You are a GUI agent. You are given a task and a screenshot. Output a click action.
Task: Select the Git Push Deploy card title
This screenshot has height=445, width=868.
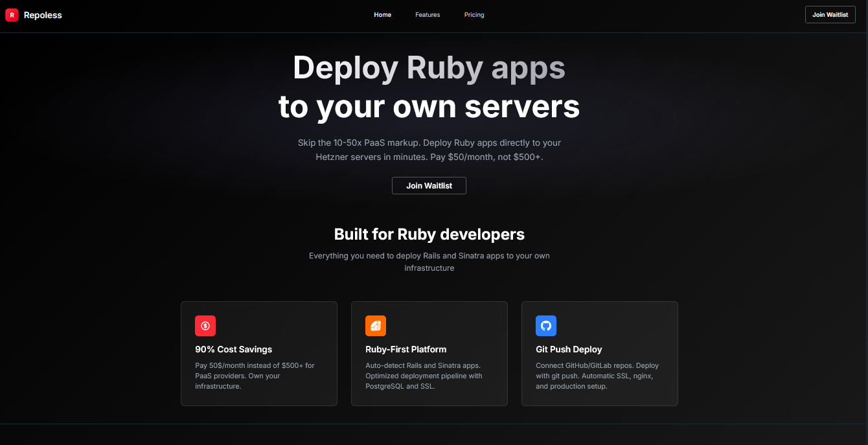tap(569, 349)
